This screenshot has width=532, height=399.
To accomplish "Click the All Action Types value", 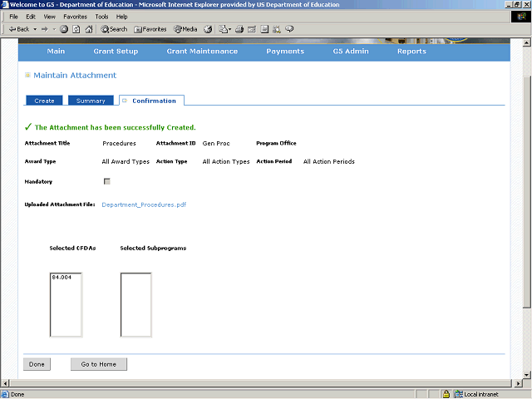I will click(x=226, y=161).
